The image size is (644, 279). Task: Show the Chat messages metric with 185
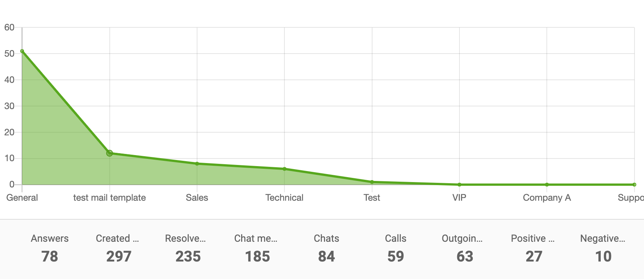click(x=257, y=249)
